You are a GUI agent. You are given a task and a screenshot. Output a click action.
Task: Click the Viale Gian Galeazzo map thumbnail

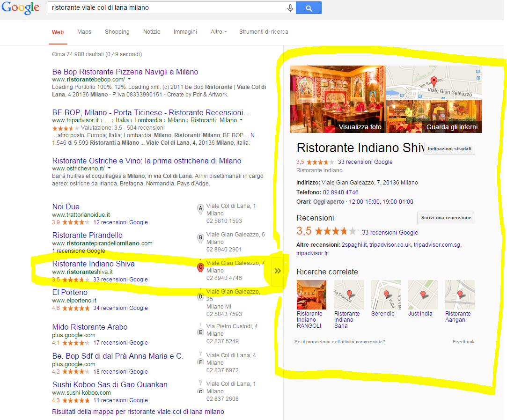pyautogui.click(x=434, y=82)
